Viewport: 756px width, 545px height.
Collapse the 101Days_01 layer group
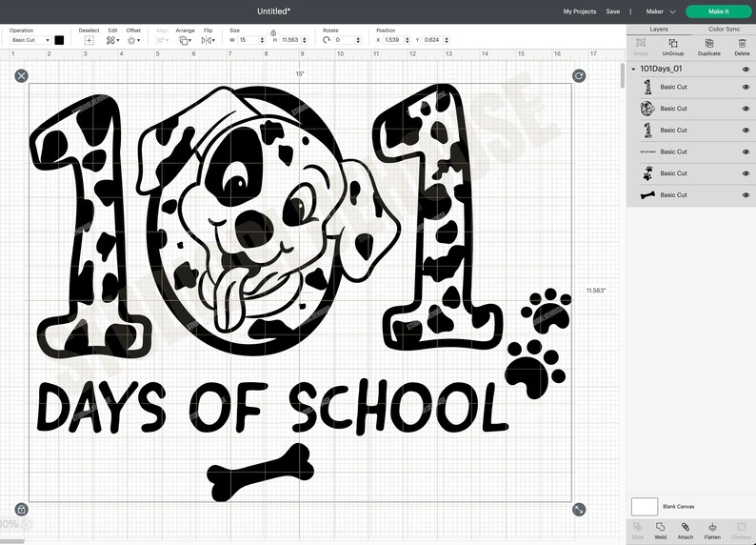[x=633, y=69]
